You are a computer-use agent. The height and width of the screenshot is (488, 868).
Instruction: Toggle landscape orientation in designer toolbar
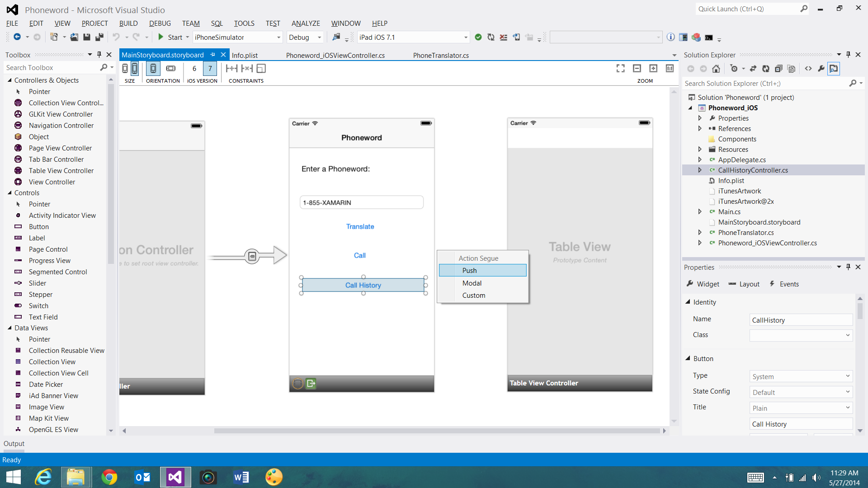click(x=170, y=69)
